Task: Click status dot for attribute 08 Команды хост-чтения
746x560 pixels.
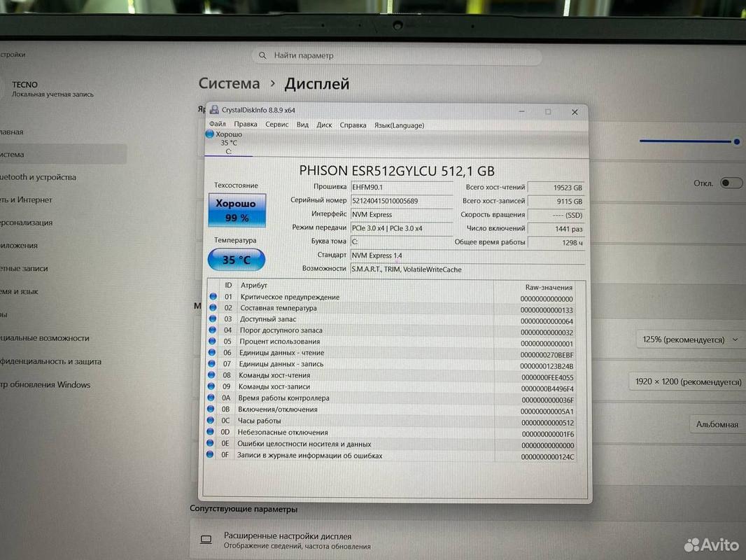Action: click(212, 375)
